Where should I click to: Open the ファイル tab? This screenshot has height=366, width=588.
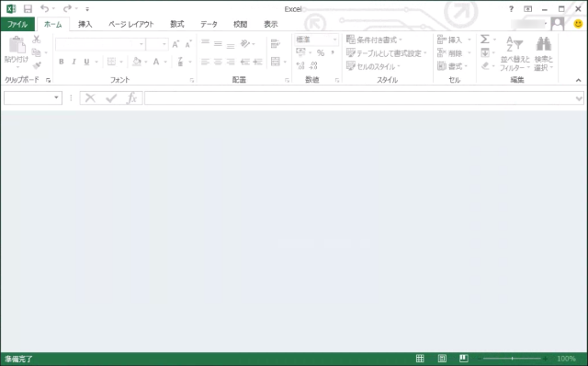point(17,25)
